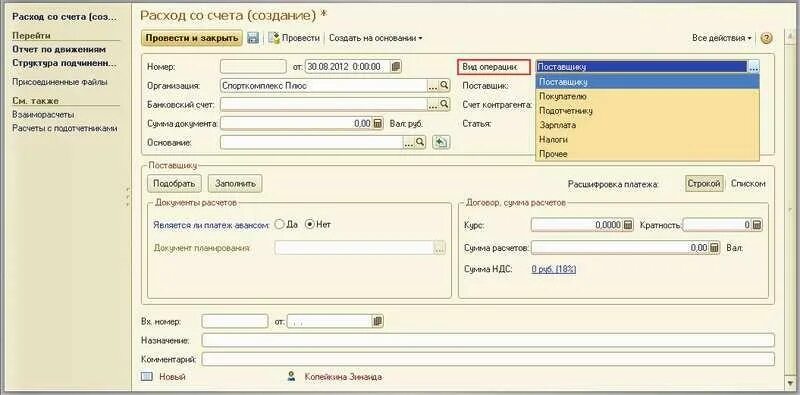Choose Прочее in operation type list
Viewport: 800px width, 395px height.
tap(647, 154)
